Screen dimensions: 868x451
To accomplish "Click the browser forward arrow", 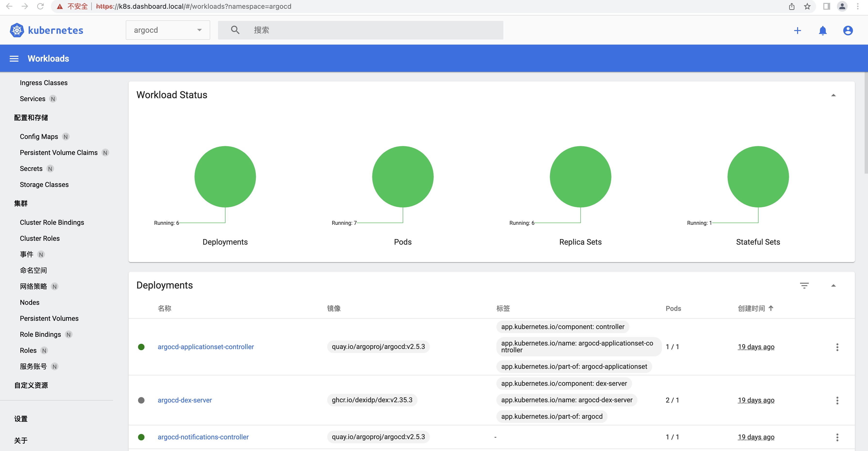I will coord(25,6).
